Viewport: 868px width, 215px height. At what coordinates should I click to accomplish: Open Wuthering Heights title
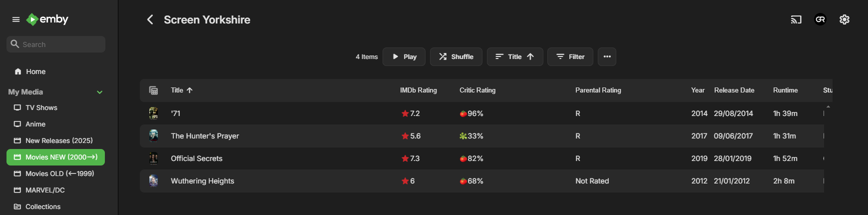pyautogui.click(x=202, y=181)
